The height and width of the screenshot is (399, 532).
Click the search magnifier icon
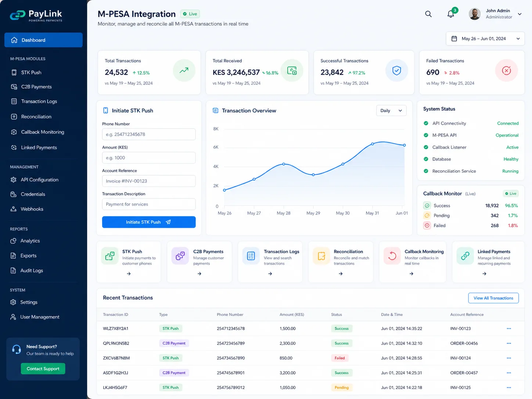point(428,14)
